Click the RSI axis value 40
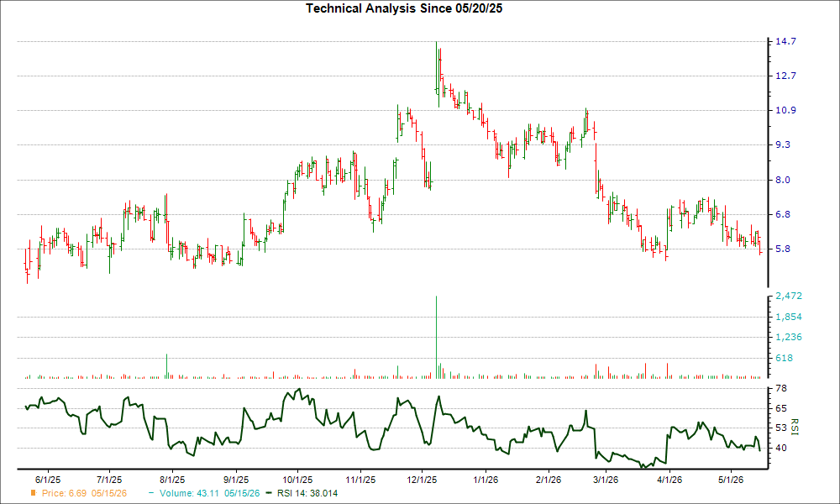This screenshot has height=504, width=840. (x=780, y=448)
